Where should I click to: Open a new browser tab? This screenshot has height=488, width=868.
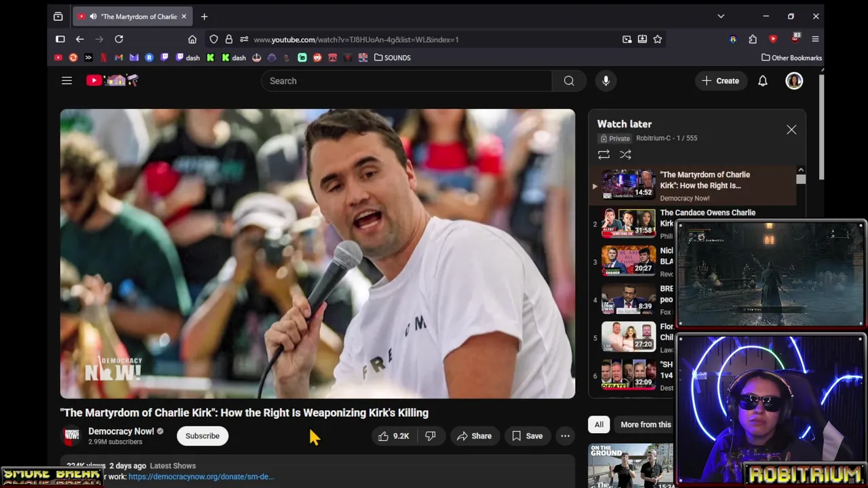point(204,16)
